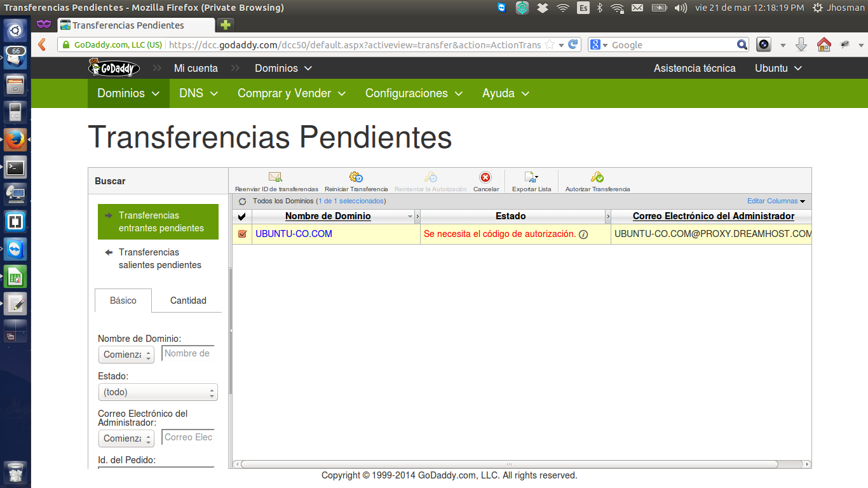Click the Nombre de Dominio search field
Image resolution: width=868 pixels, height=488 pixels.
[187, 353]
